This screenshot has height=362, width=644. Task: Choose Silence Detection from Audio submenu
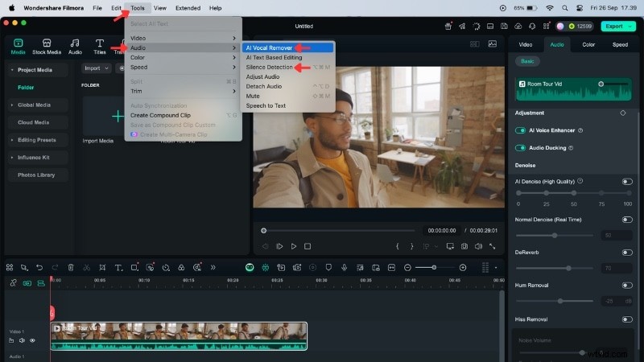click(287, 67)
